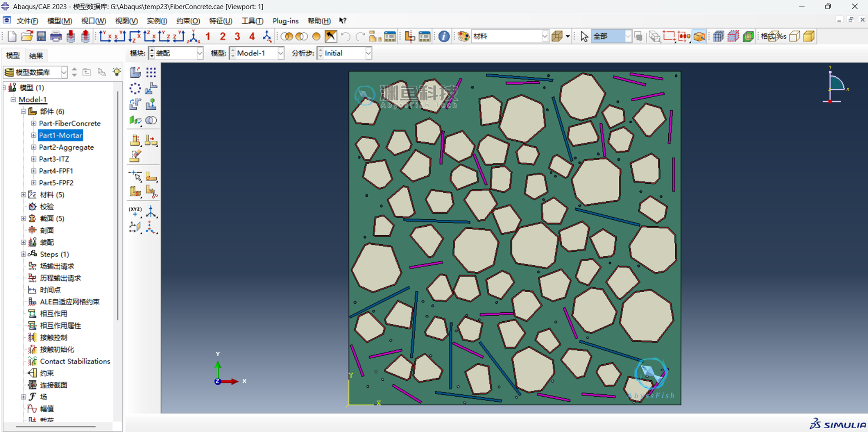Apply custom view 1
This screenshot has width=868, height=432.
point(208,36)
